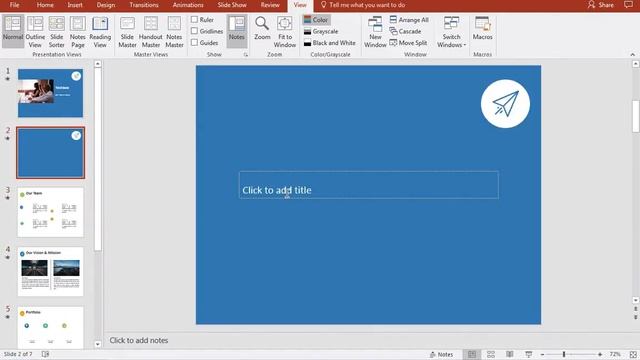Viewport: 640px width, 360px height.
Task: Open Slide Sorter view
Action: click(56, 32)
